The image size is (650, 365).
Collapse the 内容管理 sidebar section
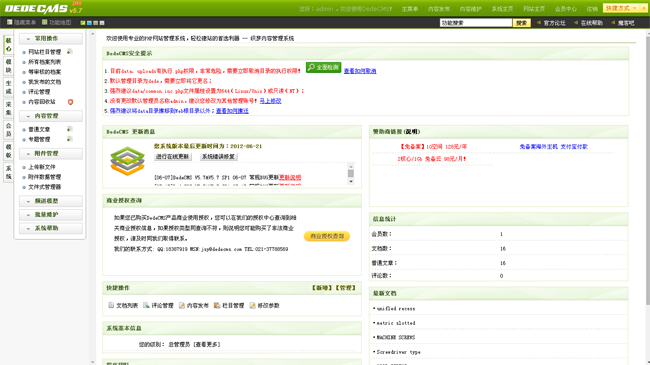(51, 116)
